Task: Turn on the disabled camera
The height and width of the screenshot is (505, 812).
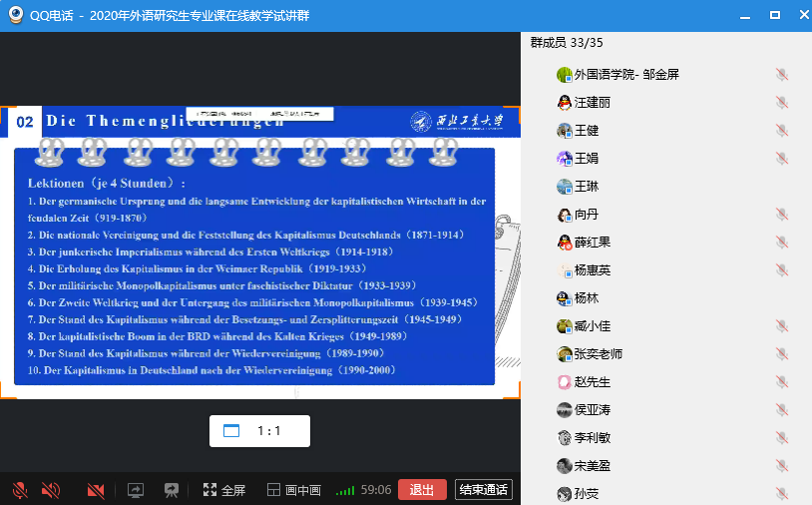Action: pos(96,490)
